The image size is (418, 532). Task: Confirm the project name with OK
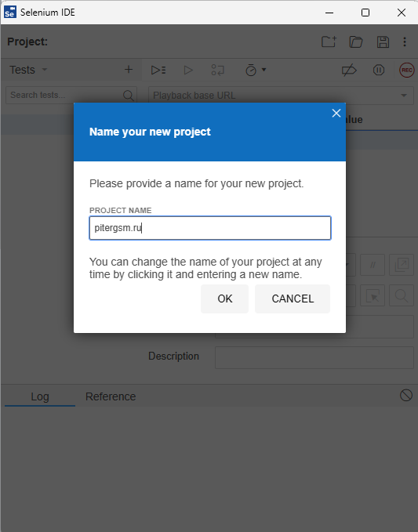tap(224, 299)
